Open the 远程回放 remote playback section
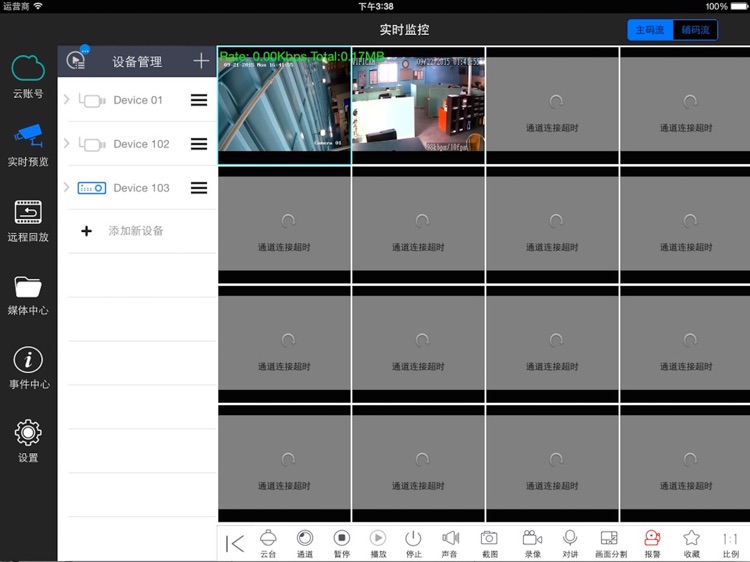The image size is (750, 562). [28, 220]
